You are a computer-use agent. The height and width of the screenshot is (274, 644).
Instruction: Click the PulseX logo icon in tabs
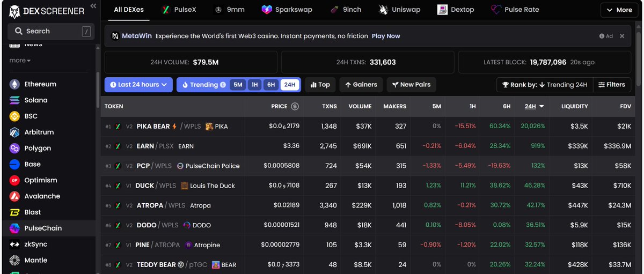point(166,10)
